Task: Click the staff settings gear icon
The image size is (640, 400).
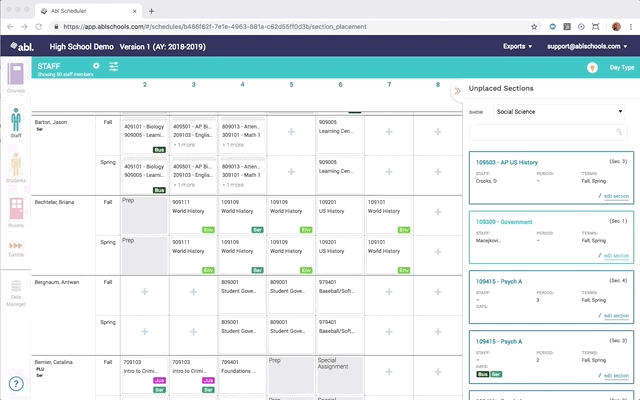Action: click(x=96, y=66)
